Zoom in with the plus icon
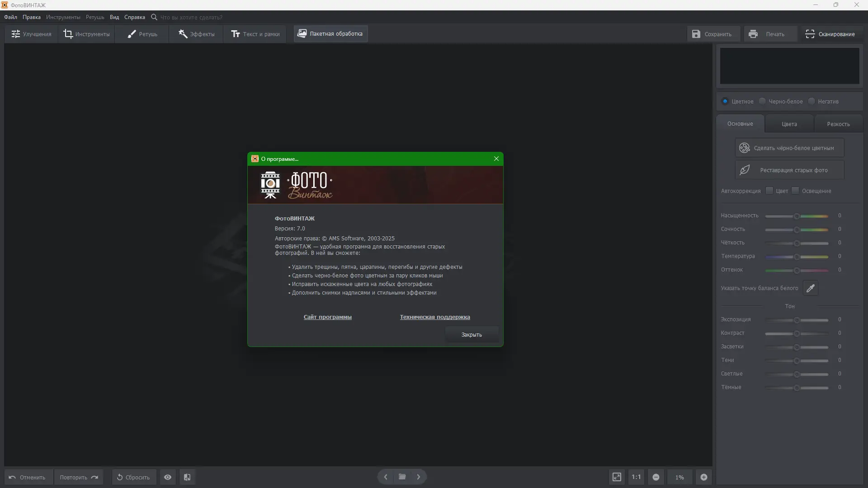868x488 pixels. tap(704, 477)
